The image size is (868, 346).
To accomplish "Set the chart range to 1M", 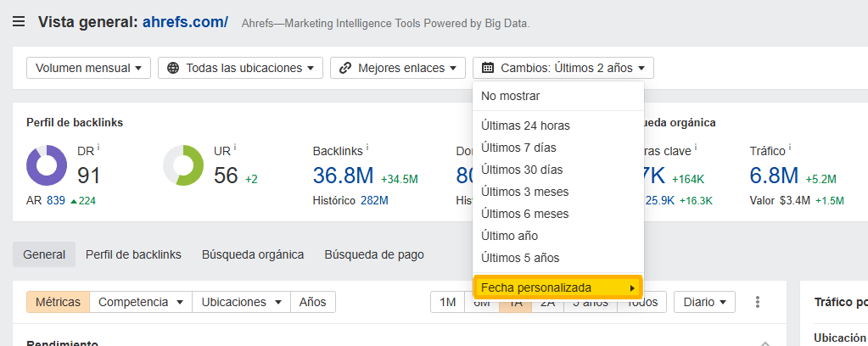I will point(447,302).
